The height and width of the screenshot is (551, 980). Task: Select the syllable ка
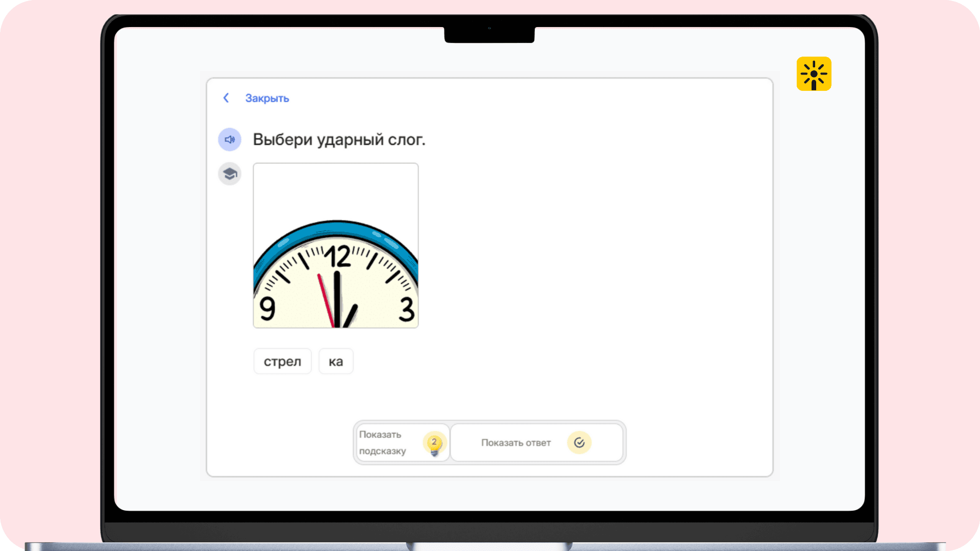[335, 361]
